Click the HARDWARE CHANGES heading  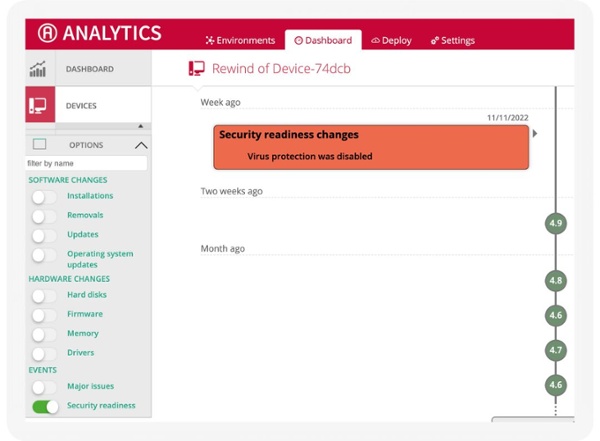tap(69, 279)
